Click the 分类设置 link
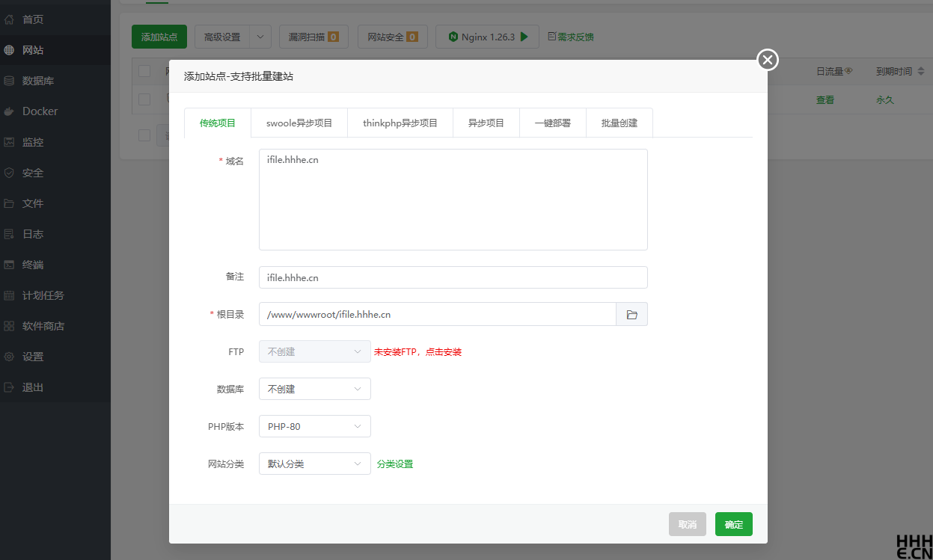 (x=395, y=464)
